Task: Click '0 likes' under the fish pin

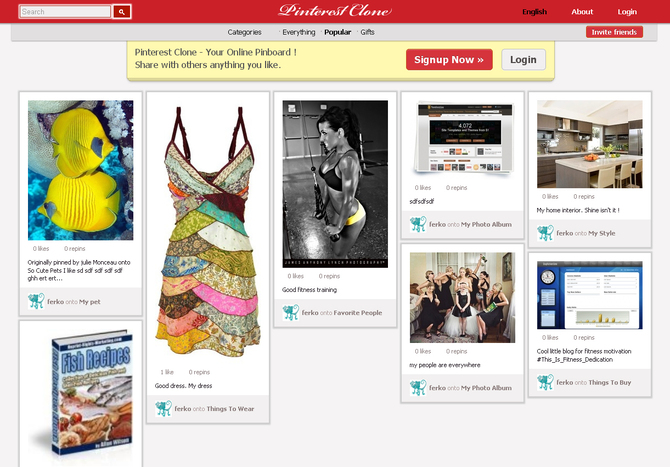Action: [41, 249]
